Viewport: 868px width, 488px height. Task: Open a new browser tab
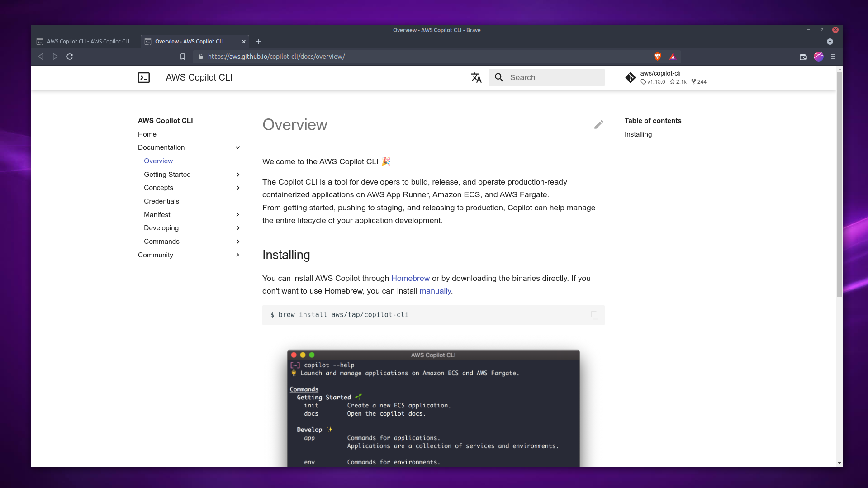coord(258,42)
